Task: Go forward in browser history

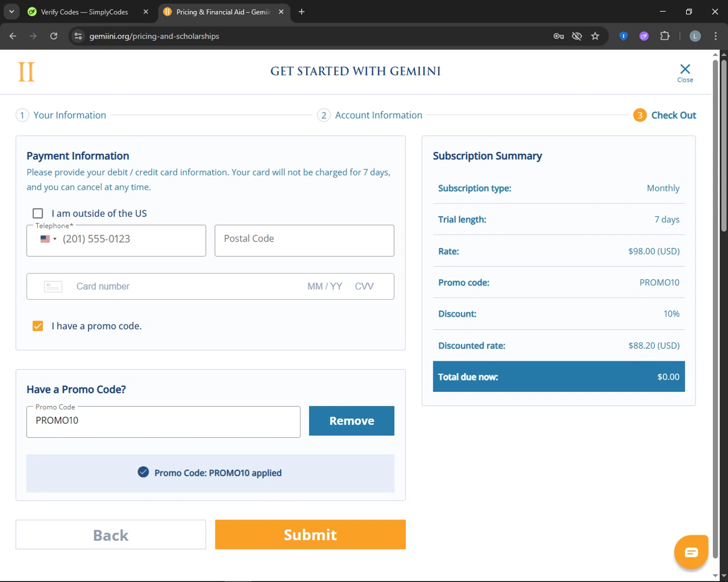Action: [x=33, y=36]
